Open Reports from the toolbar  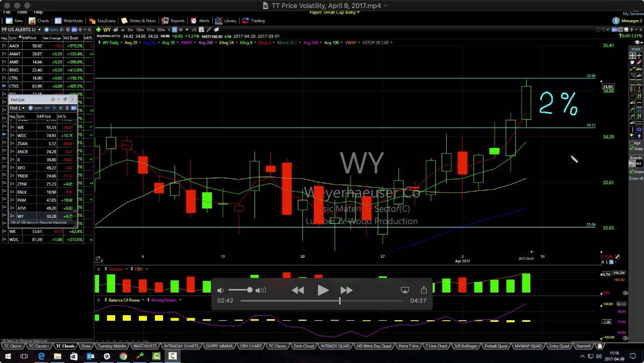173,21
